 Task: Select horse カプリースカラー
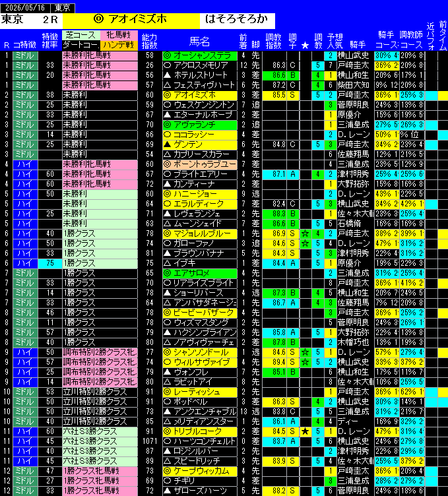200,154
